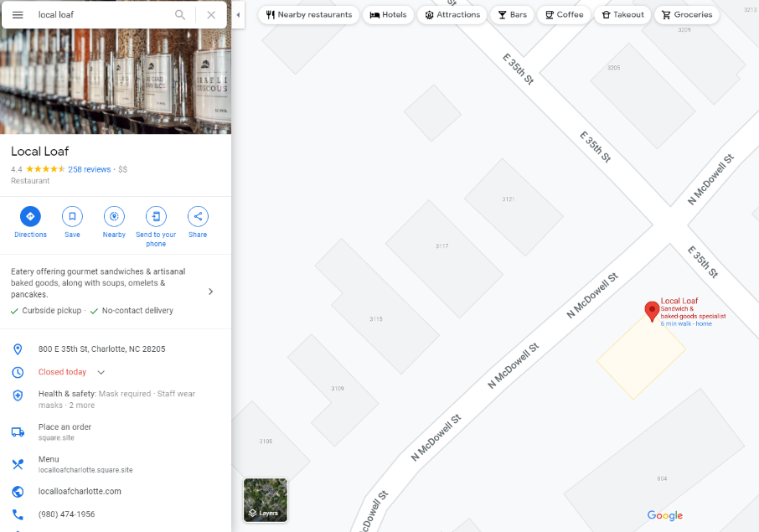Image resolution: width=759 pixels, height=532 pixels.
Task: Click the phone number icon
Action: [18, 514]
